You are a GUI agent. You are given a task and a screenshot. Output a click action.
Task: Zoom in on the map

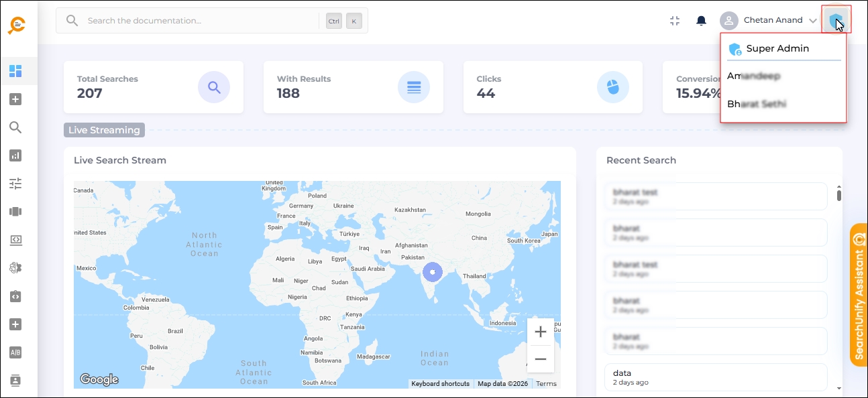tap(540, 332)
